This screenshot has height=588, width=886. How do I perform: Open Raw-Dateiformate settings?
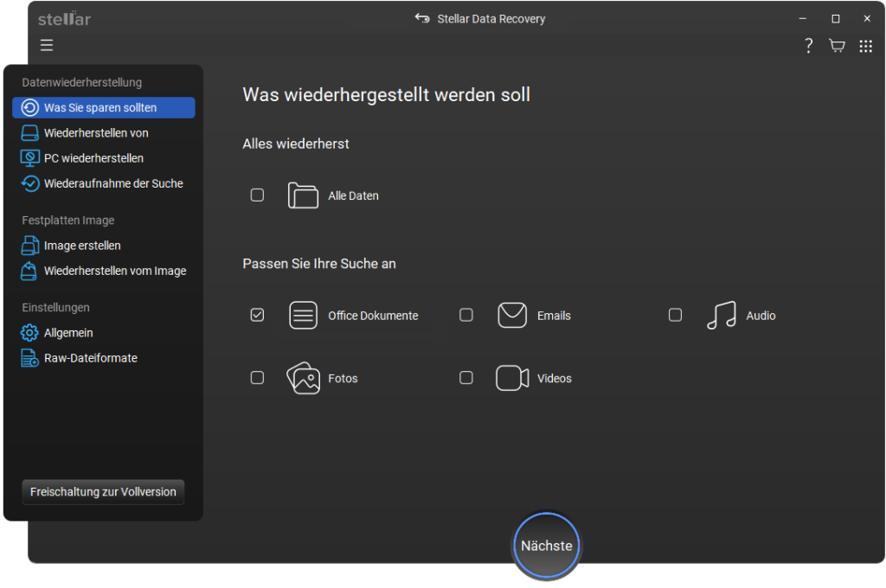[x=90, y=358]
